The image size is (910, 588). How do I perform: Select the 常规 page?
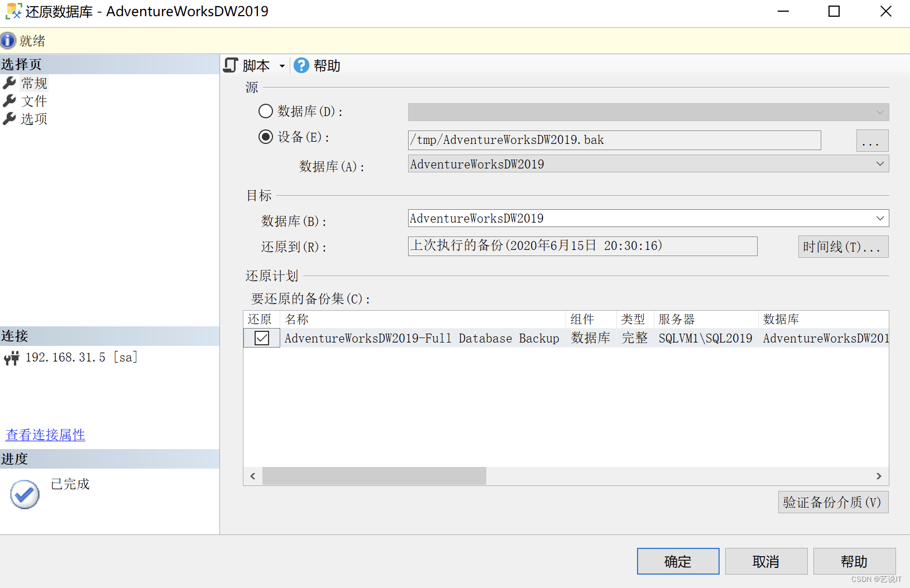coord(34,83)
